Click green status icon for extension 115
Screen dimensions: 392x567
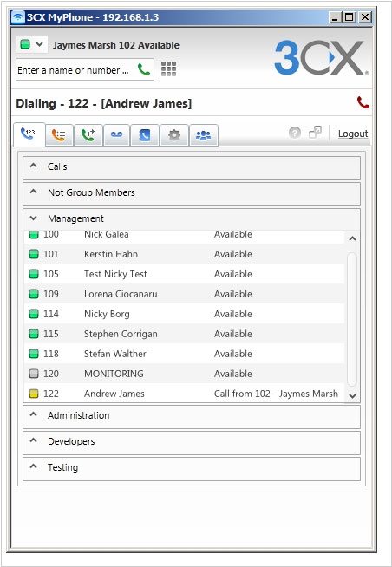(x=34, y=334)
